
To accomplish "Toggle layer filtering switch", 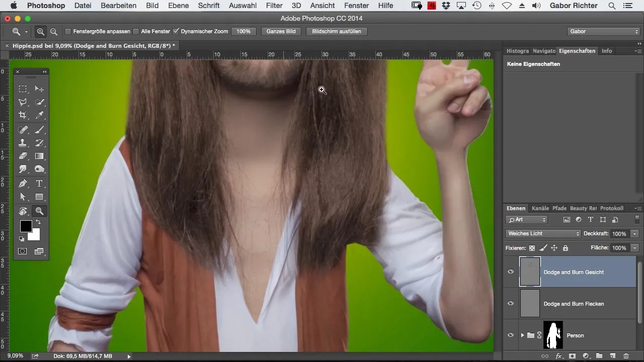I will pyautogui.click(x=637, y=219).
